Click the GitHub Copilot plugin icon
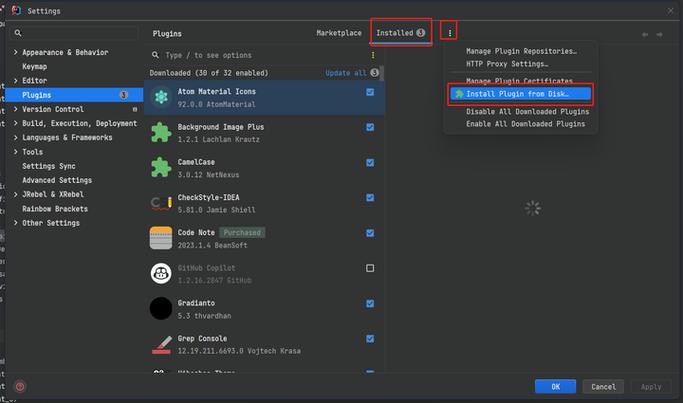 point(161,273)
